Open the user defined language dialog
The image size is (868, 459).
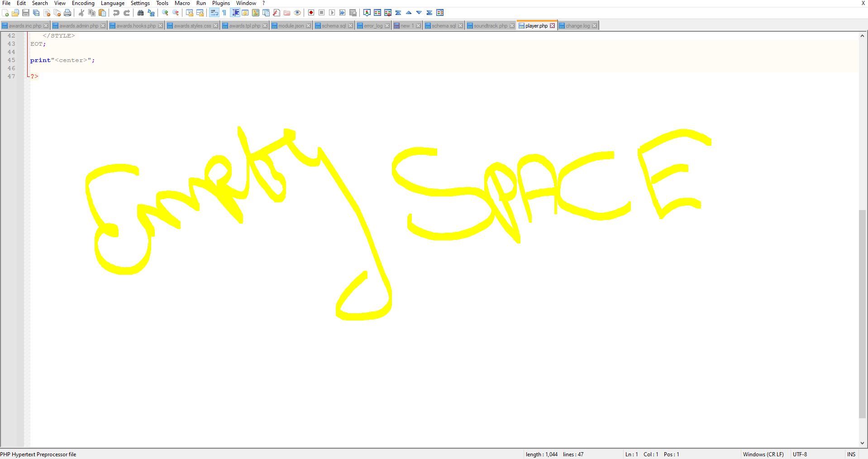tap(245, 13)
